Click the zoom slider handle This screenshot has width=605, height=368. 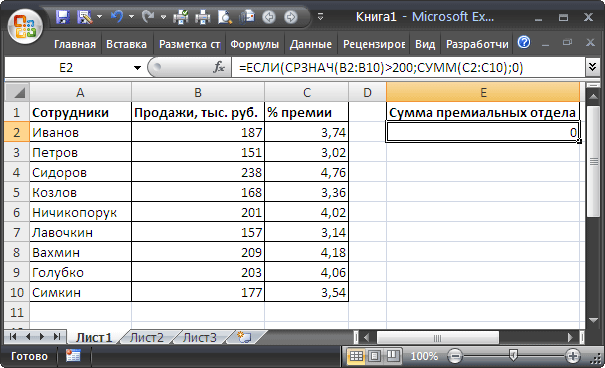pyautogui.click(x=513, y=355)
